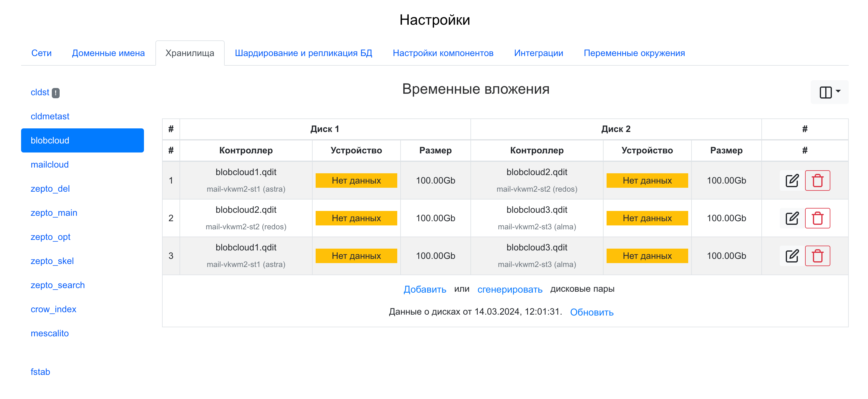Open the Интеграции tab
Image resolution: width=868 pixels, height=399 pixels.
point(538,53)
